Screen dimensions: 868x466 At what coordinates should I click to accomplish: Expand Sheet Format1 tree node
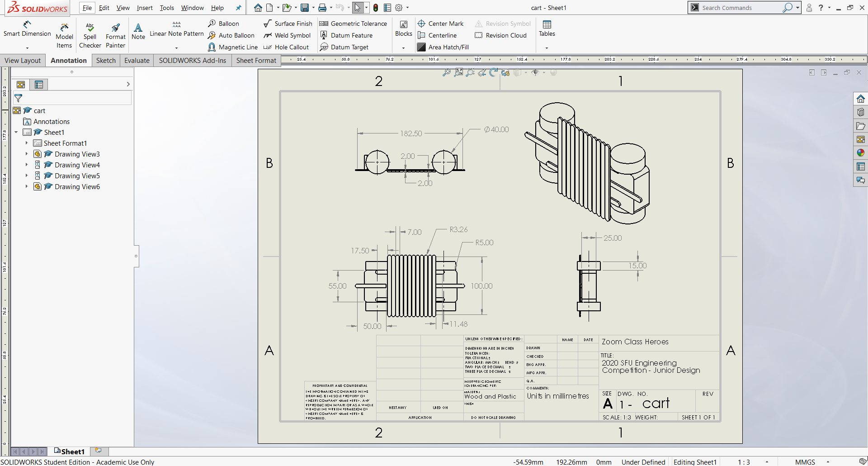point(27,143)
